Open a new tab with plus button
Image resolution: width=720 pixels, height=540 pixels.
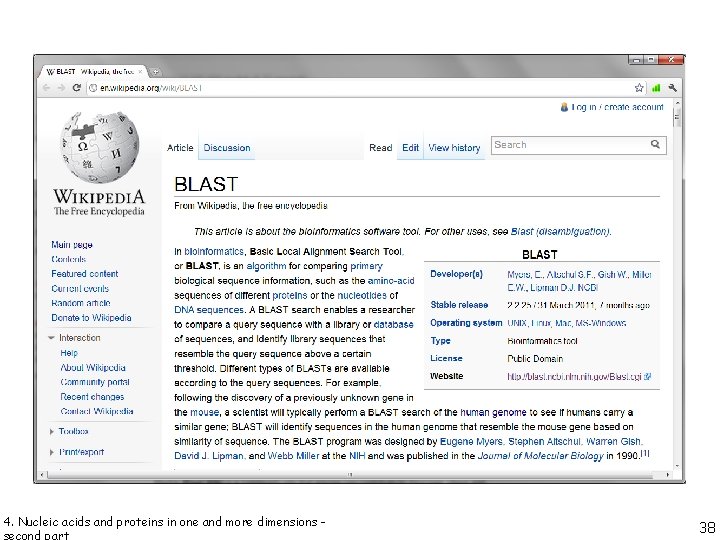[x=155, y=72]
